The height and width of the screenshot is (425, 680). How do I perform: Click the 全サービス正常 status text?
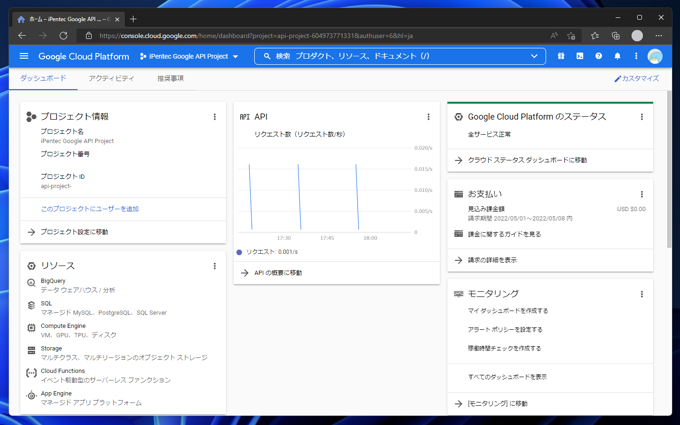[x=489, y=134]
